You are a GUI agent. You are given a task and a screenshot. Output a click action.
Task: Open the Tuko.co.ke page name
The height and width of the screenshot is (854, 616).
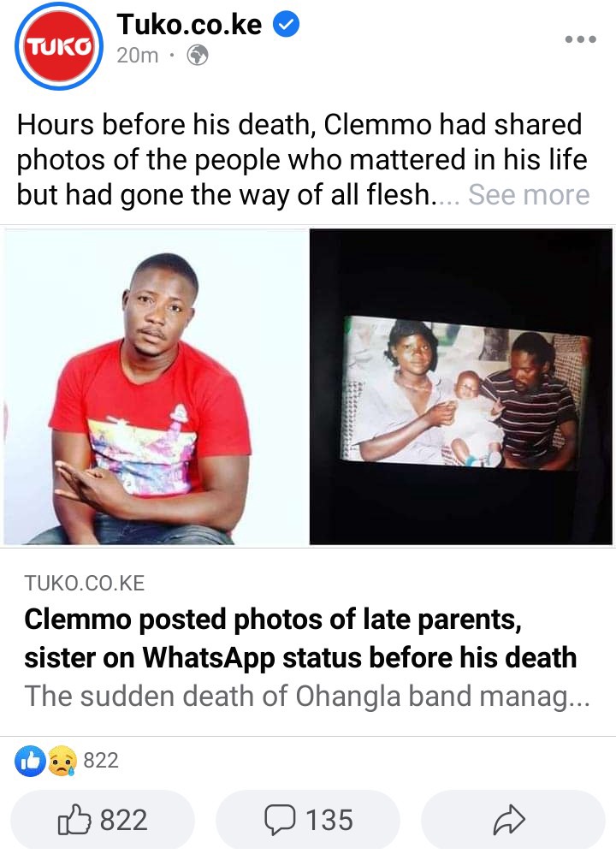[x=189, y=25]
